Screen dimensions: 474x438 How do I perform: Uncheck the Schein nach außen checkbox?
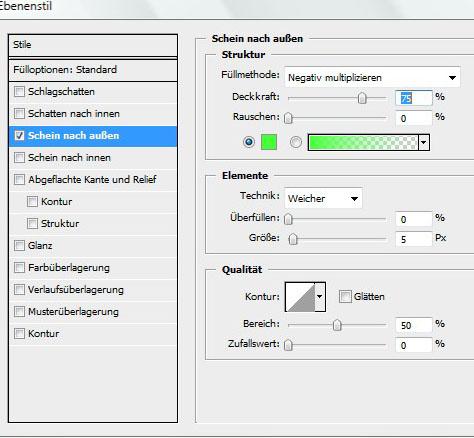19,135
